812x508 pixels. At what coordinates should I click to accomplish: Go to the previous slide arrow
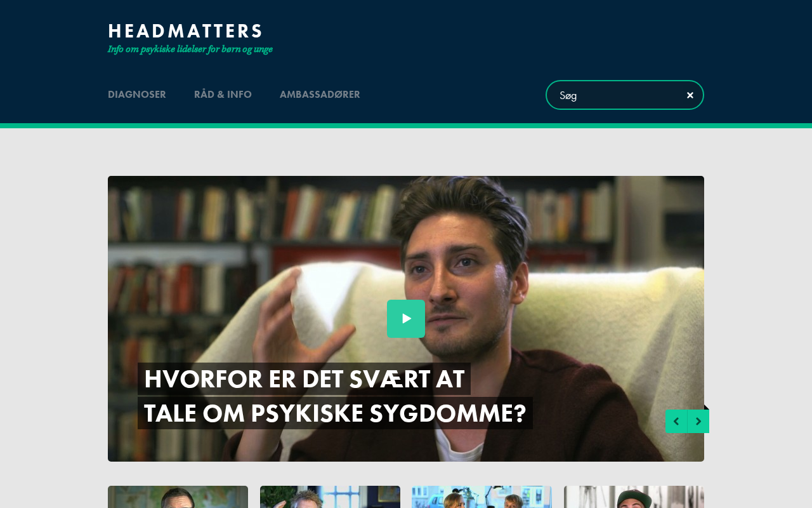pyautogui.click(x=676, y=422)
